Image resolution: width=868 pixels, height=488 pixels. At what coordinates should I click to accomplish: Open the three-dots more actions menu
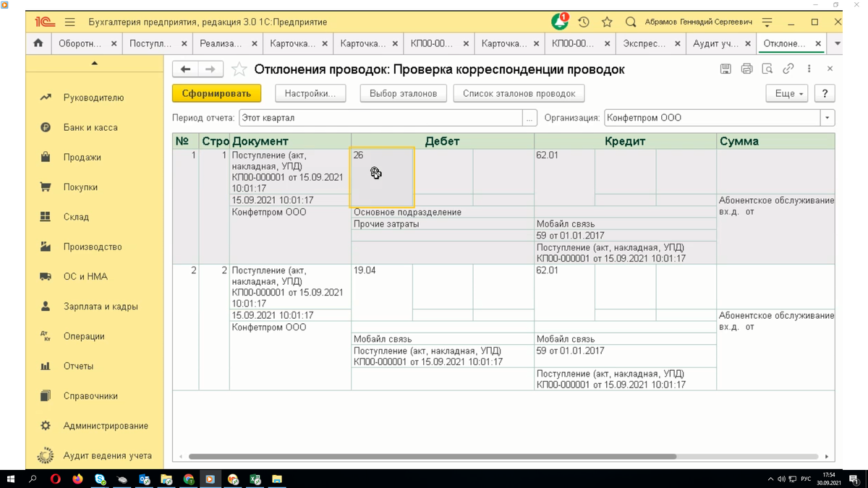809,69
